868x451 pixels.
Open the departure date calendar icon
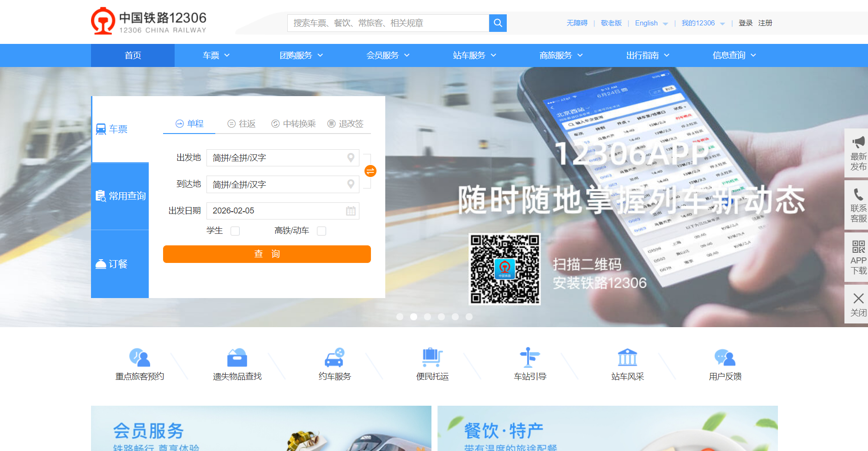[x=351, y=211]
